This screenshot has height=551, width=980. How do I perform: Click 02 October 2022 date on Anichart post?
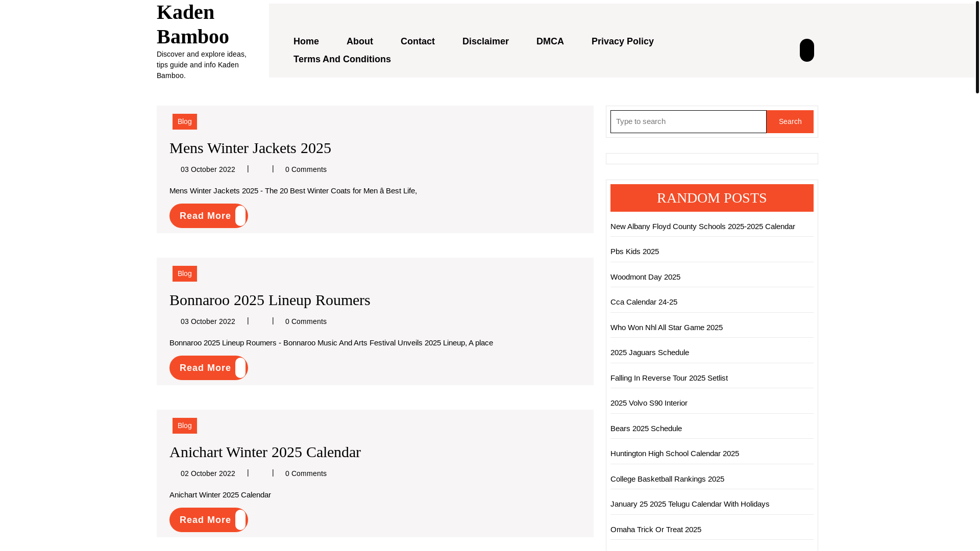[x=208, y=473]
